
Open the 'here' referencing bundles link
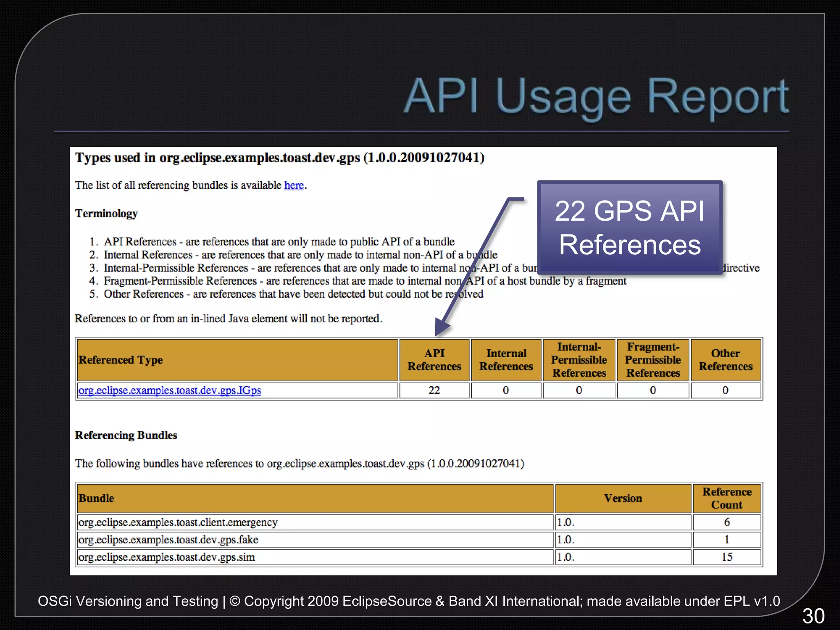pos(294,185)
